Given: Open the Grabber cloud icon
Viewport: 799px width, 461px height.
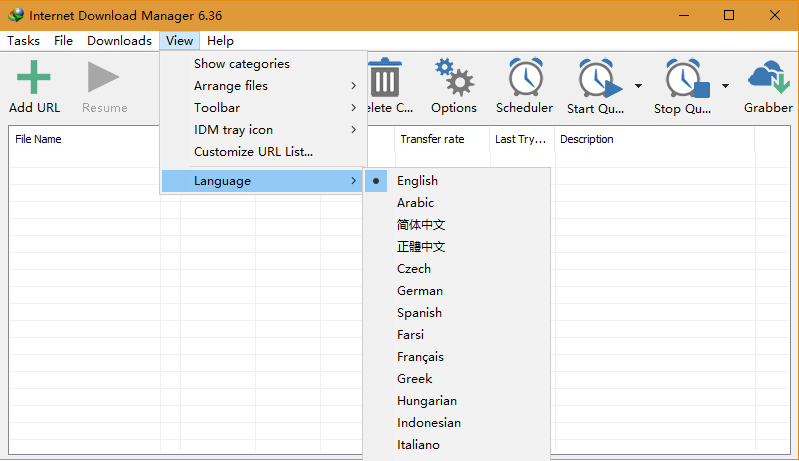Looking at the screenshot, I should 768,77.
